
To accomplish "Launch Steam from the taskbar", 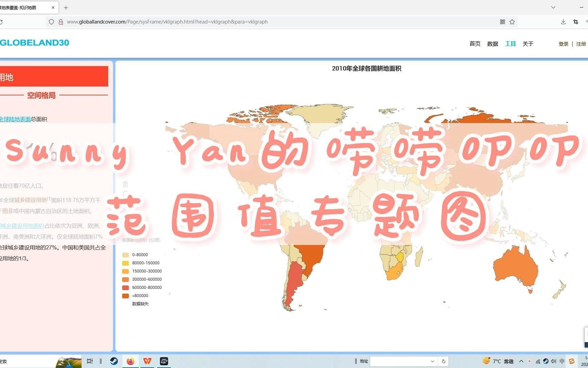I will (x=114, y=361).
